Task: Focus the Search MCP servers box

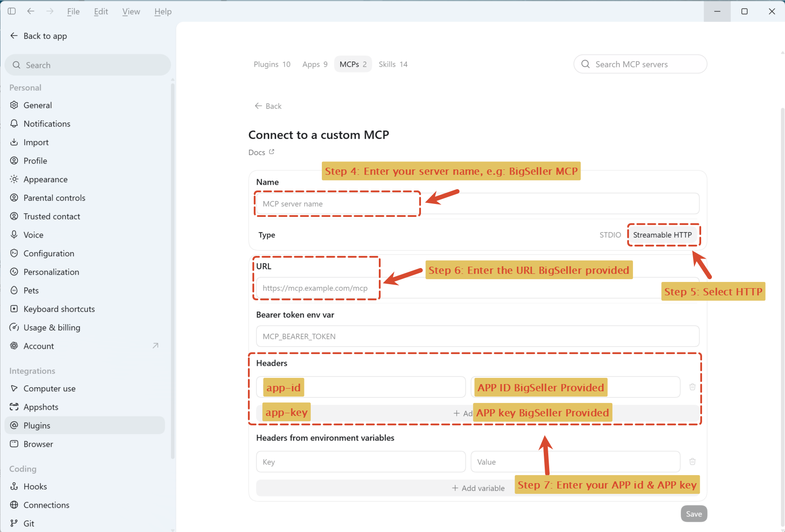Action: [640, 64]
